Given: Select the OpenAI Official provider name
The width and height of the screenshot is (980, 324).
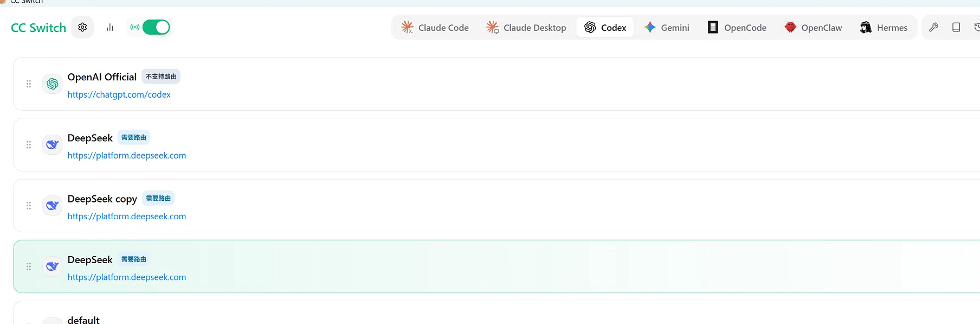Looking at the screenshot, I should 102,77.
